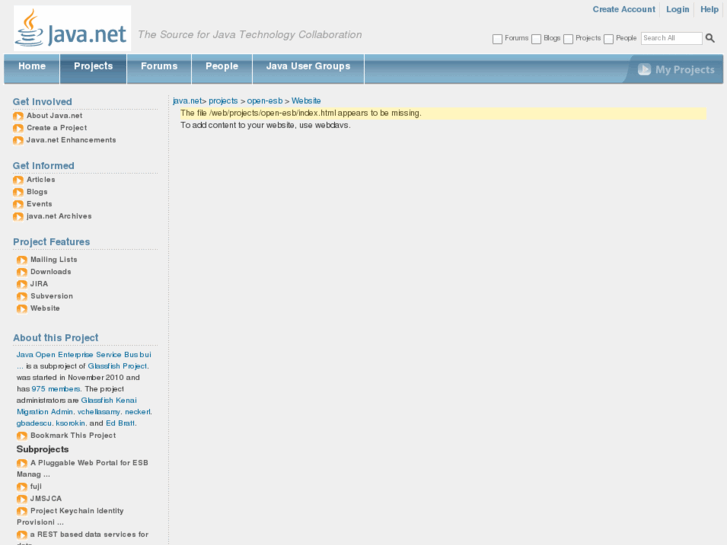727x545 pixels.
Task: Open the Home tab
Action: click(x=32, y=69)
